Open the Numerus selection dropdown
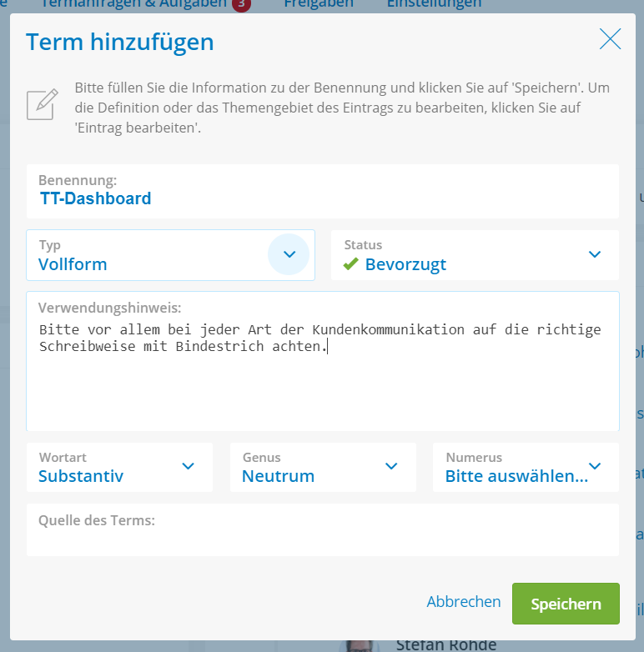 (x=526, y=468)
